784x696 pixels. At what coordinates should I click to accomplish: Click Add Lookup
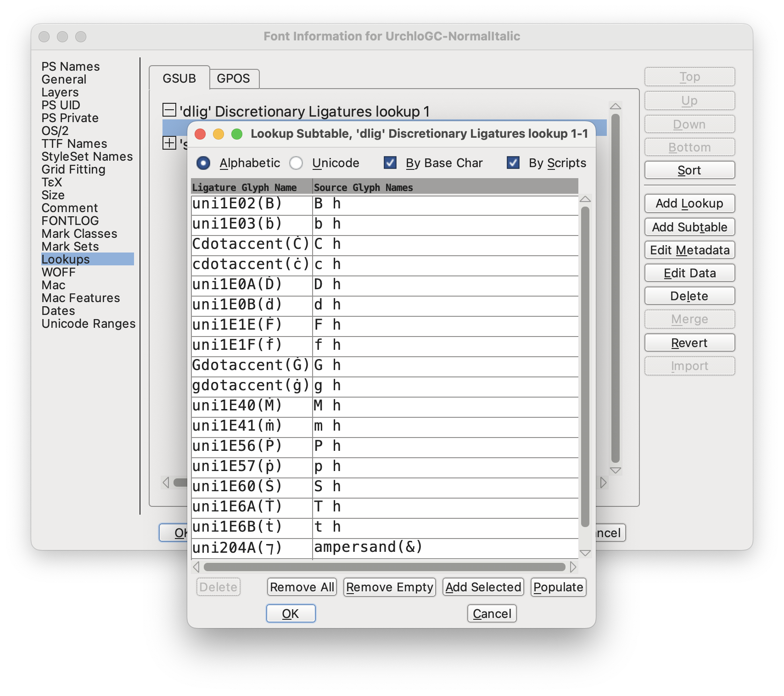[689, 203]
